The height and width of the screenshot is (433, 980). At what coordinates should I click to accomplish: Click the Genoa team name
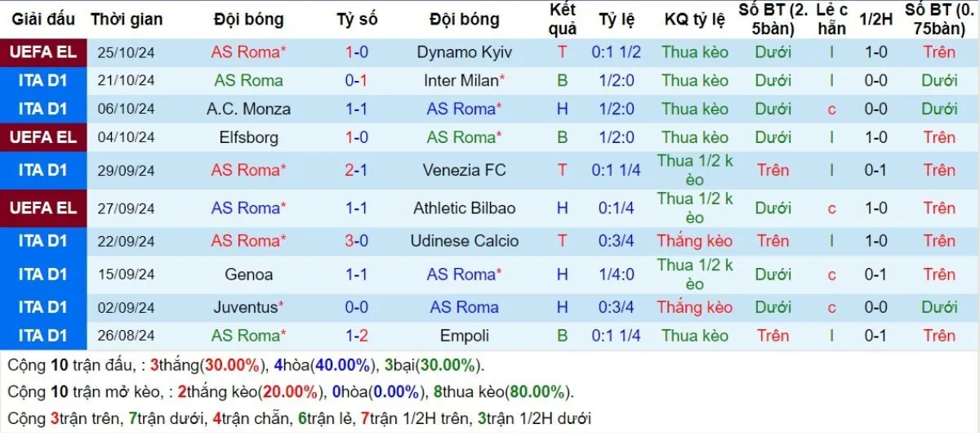click(248, 275)
